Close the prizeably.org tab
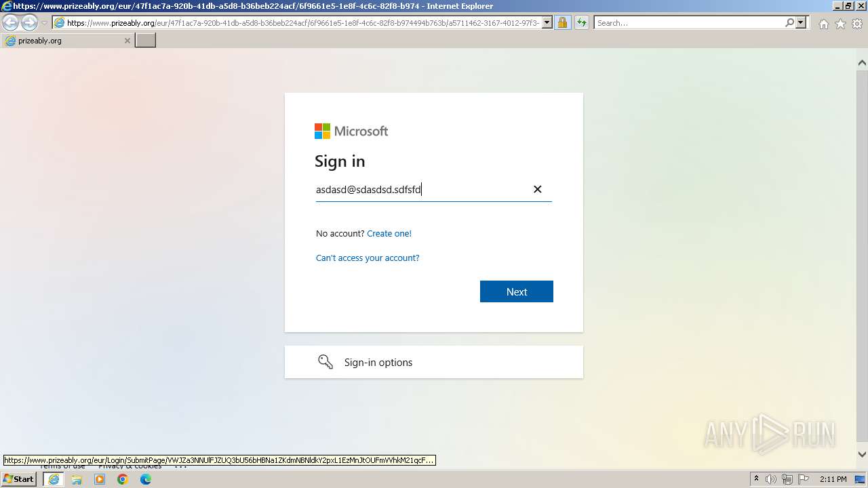 127,41
